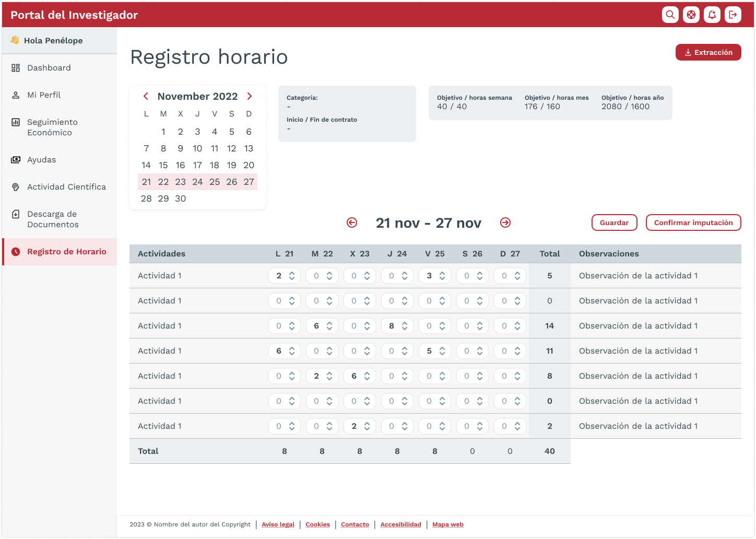Select the Dashboard grid icon in sidebar
Screen dimensions: 756x539
pos(15,67)
